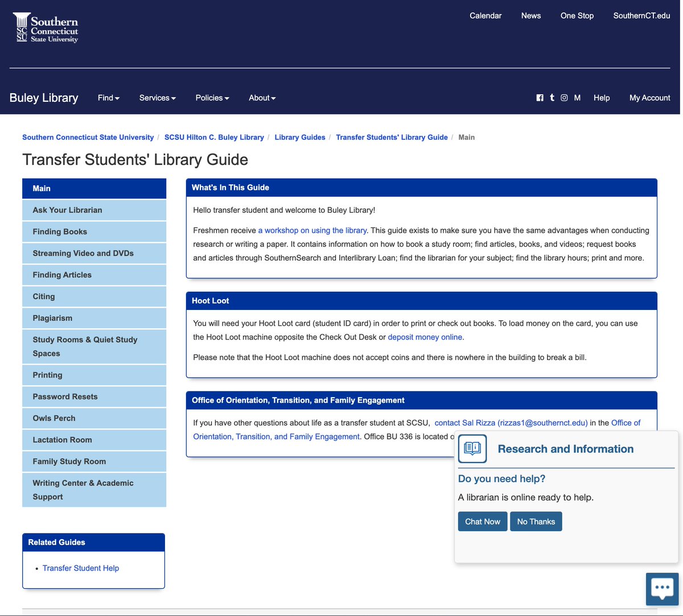Open the News top link
The width and height of the screenshot is (683, 616).
coord(531,16)
